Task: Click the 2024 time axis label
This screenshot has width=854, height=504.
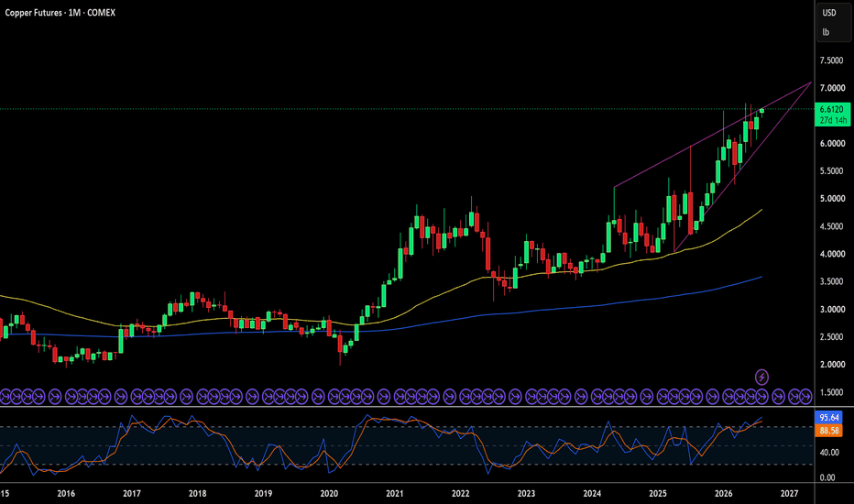Action: [592, 494]
